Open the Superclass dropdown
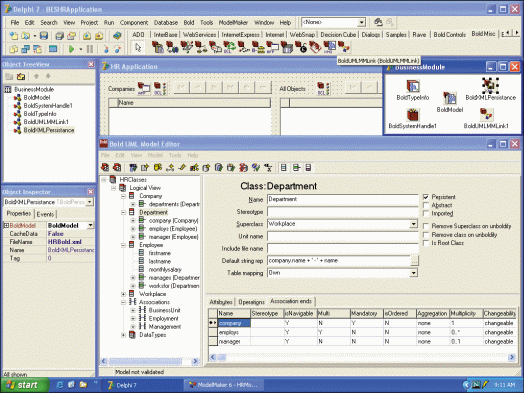The height and width of the screenshot is (393, 524). [x=414, y=224]
